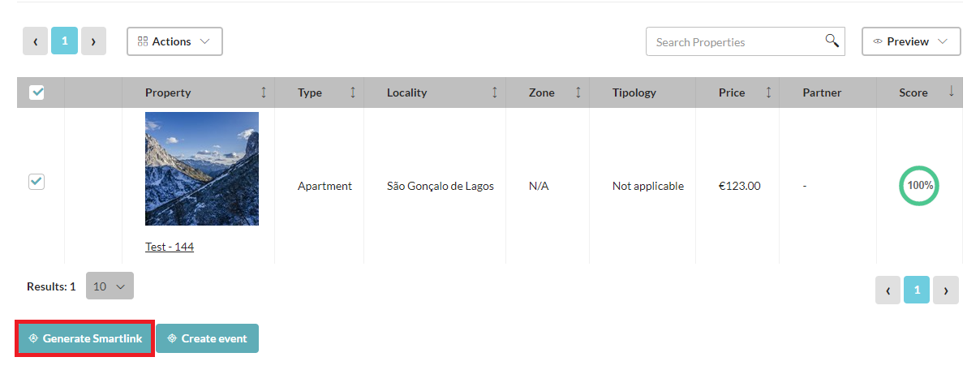980x370 pixels.
Task: Uncheck the Test - 144 row checkbox
Action: pyautogui.click(x=37, y=182)
